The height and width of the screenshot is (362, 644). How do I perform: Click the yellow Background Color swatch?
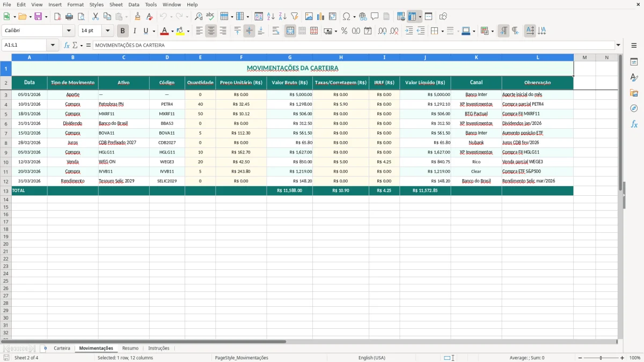point(180,31)
